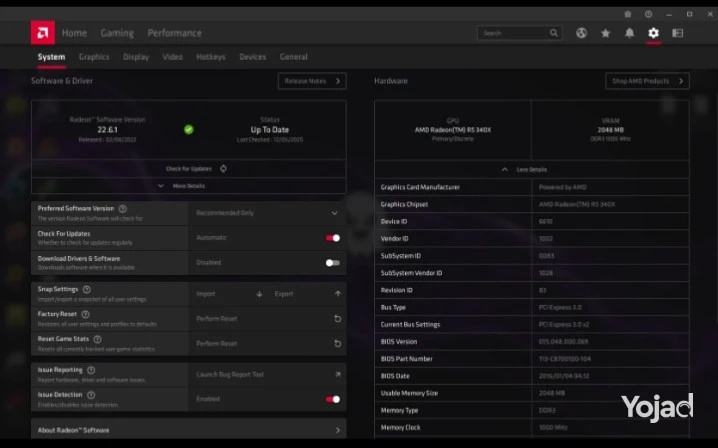718x448 pixels.
Task: Click the AMD logo icon
Action: (x=43, y=33)
